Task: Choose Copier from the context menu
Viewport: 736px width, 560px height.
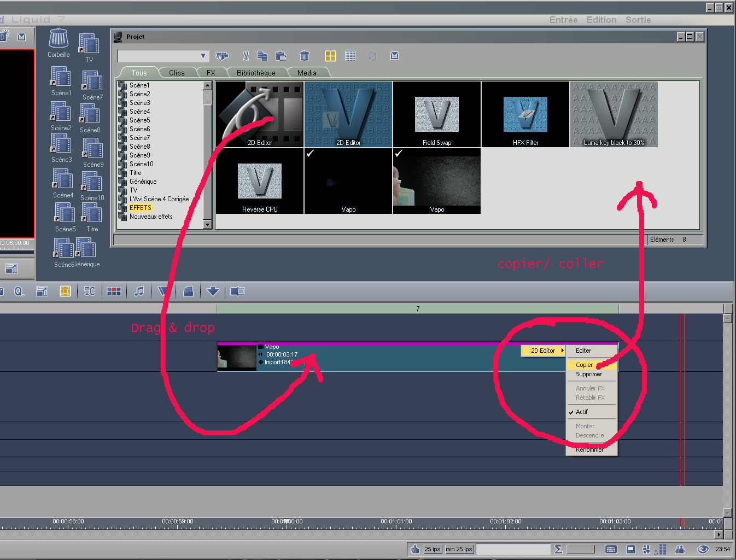Action: tap(584, 365)
